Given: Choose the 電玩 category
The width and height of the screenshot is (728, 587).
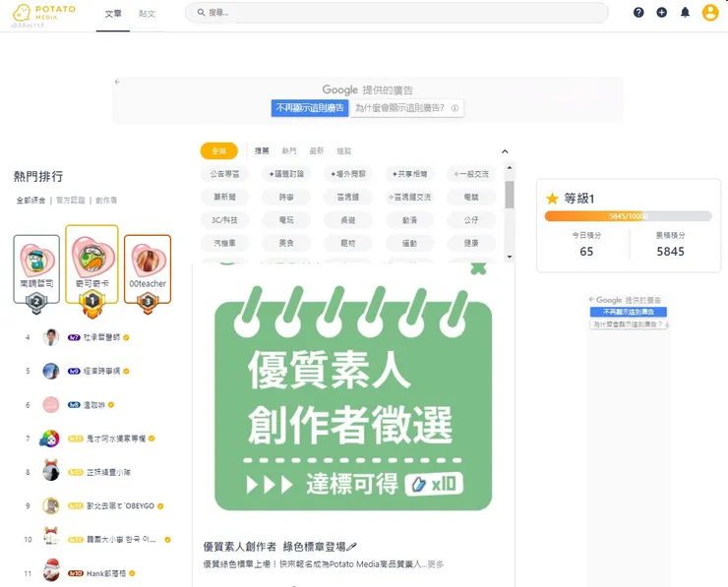Looking at the screenshot, I should coord(286,220).
